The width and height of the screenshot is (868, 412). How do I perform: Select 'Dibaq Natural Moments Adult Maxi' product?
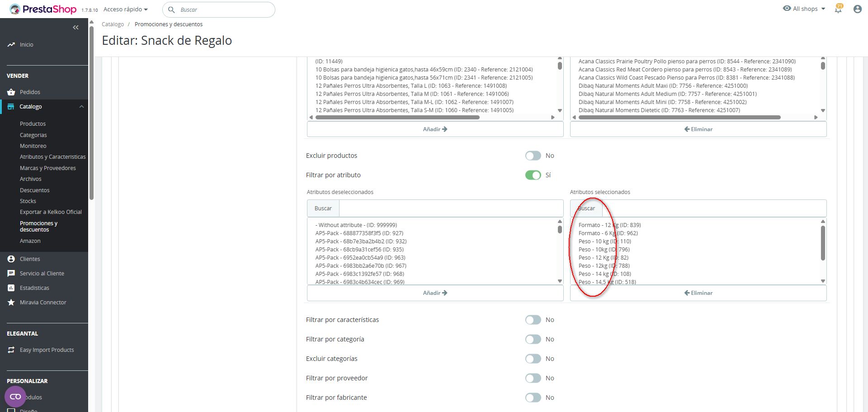pyautogui.click(x=663, y=86)
